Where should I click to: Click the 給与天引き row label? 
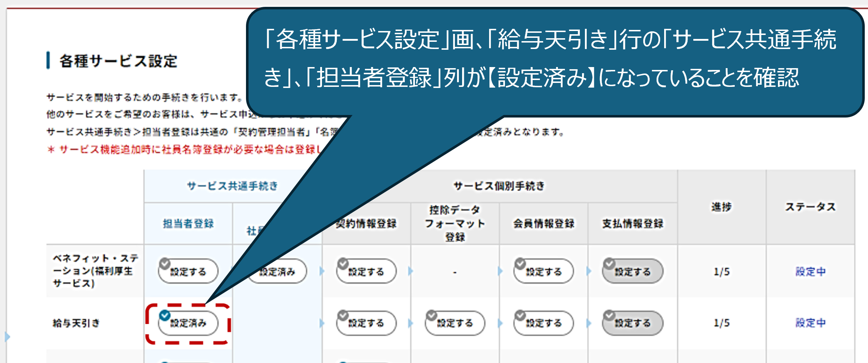(76, 323)
